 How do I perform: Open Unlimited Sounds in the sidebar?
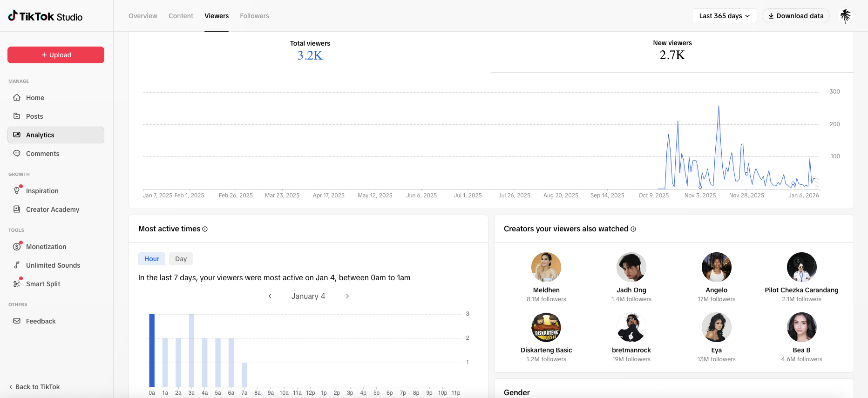coord(56,265)
